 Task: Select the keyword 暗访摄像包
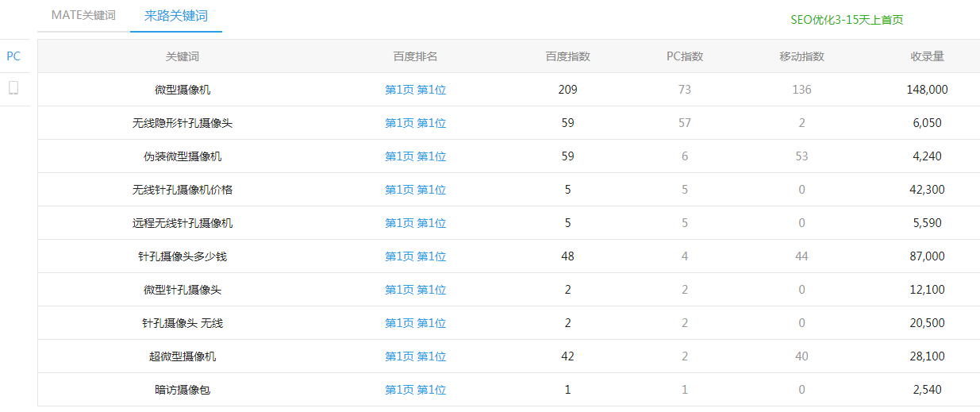183,390
